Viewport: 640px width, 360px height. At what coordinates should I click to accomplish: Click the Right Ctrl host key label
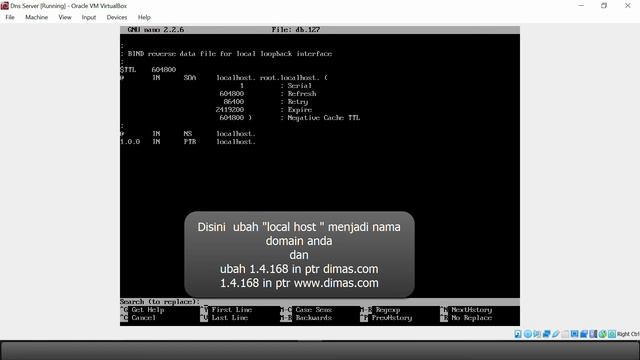coord(628,334)
